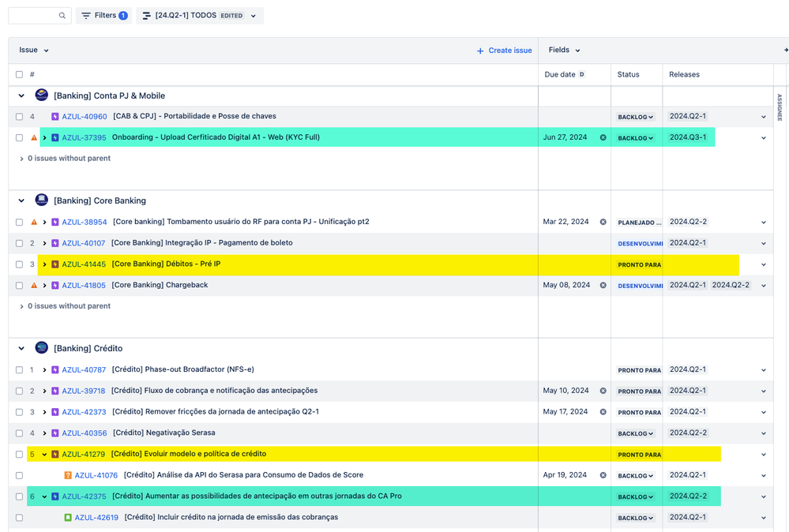Screen dimensions: 789x532
Task: Open BACKLOG status dropdown for AZUL-40356
Action: coord(636,434)
